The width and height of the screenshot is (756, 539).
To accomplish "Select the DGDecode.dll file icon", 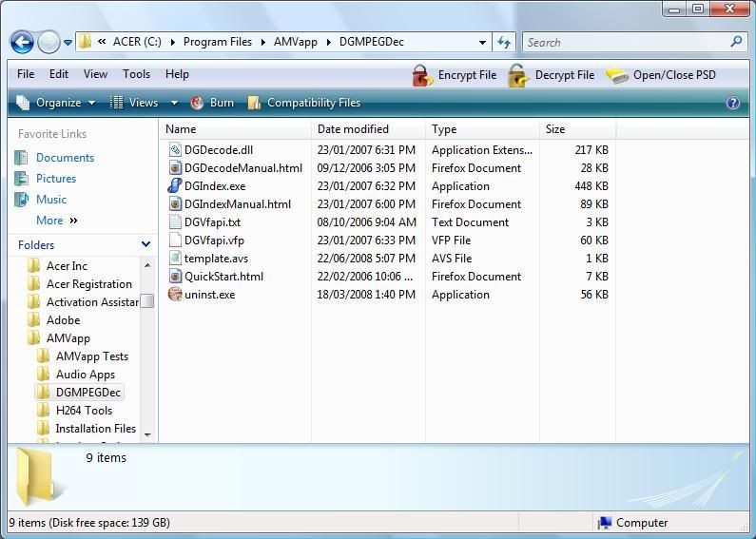I will [175, 150].
